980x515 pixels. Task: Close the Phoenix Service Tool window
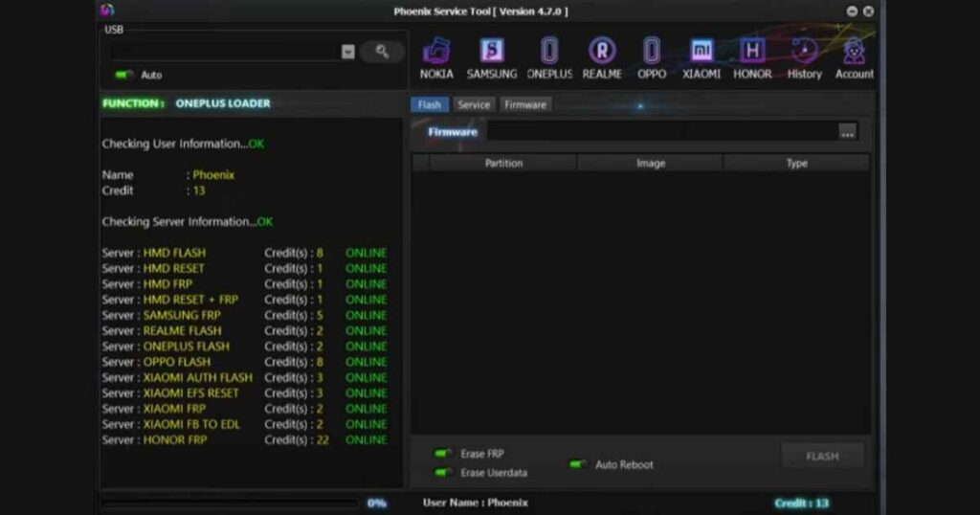coord(868,11)
